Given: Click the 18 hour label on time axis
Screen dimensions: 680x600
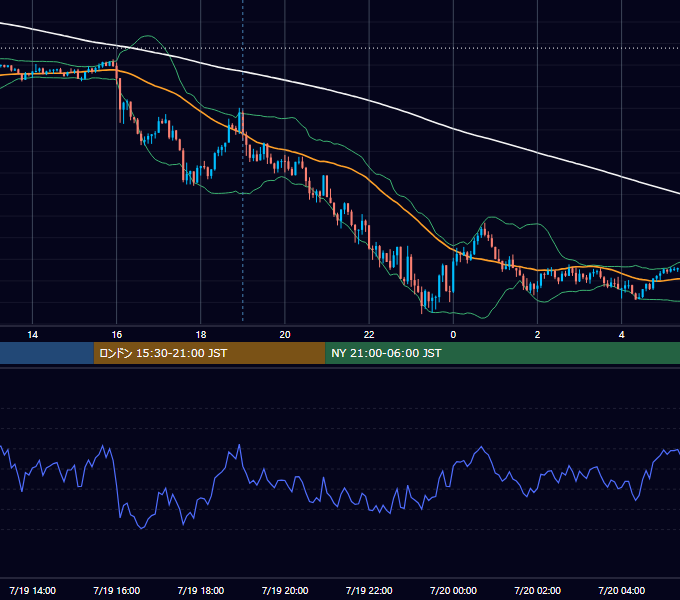Looking at the screenshot, I should pyautogui.click(x=201, y=335).
